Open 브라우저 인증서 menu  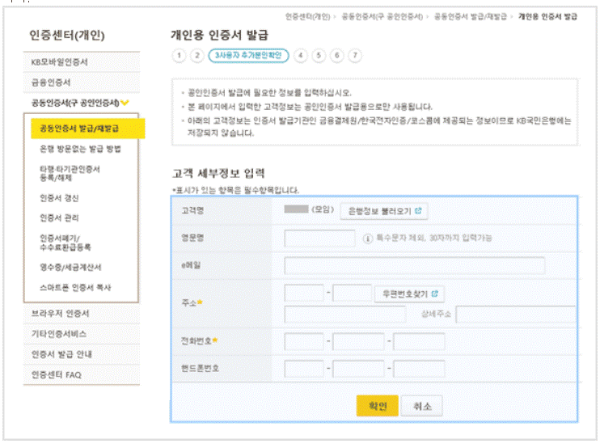[x=82, y=313]
